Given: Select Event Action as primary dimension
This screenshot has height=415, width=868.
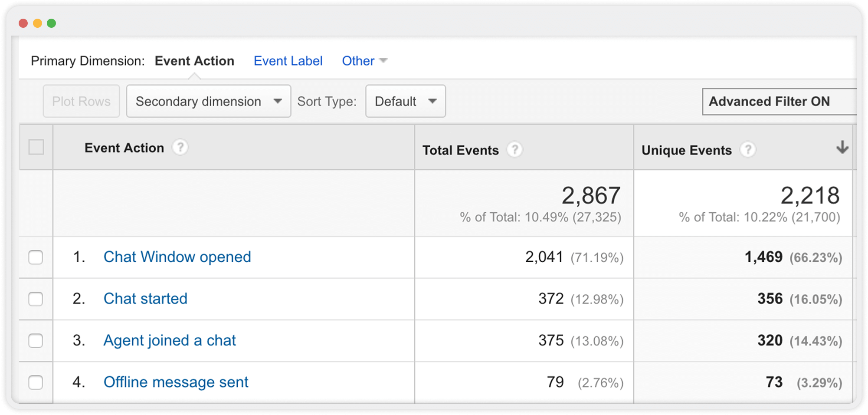Looking at the screenshot, I should [x=194, y=61].
